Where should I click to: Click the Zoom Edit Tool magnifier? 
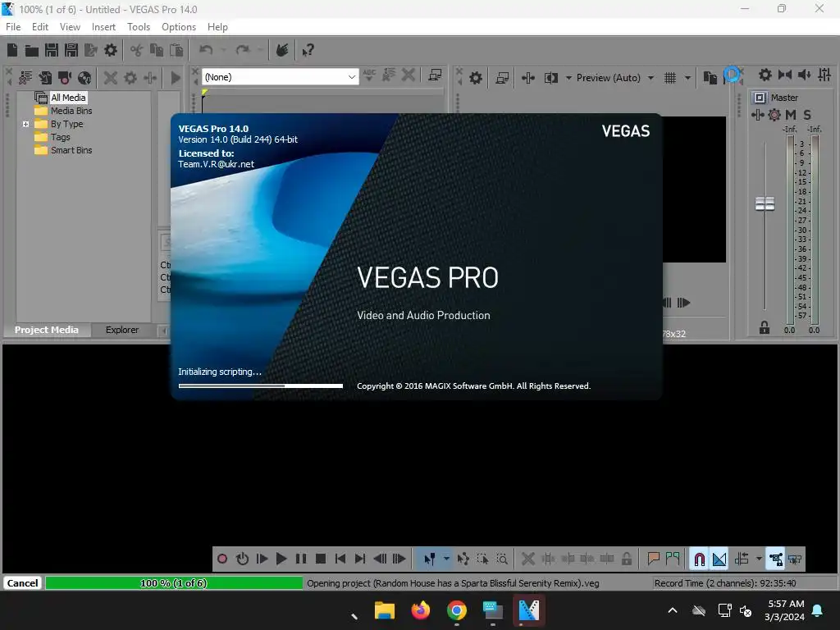(502, 559)
